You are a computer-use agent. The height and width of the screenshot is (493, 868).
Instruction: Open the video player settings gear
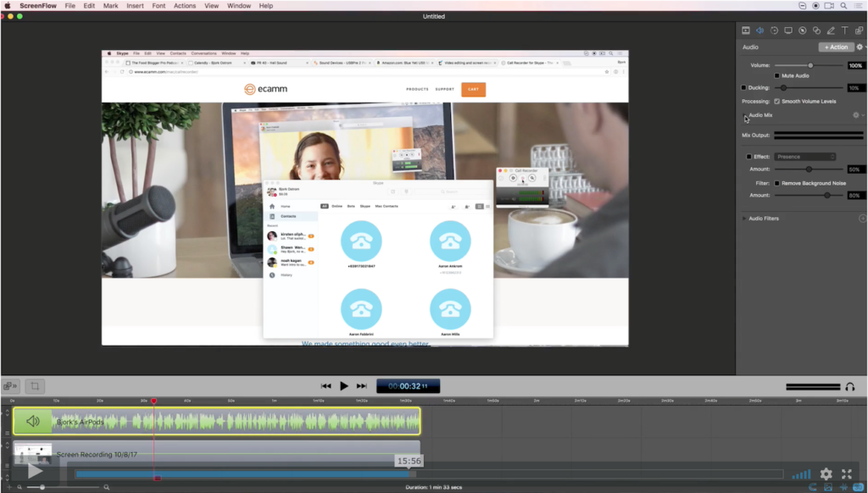coord(826,474)
